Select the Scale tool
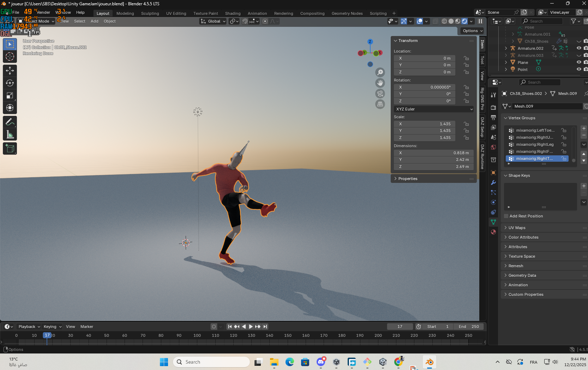The image size is (588, 370). [10, 96]
